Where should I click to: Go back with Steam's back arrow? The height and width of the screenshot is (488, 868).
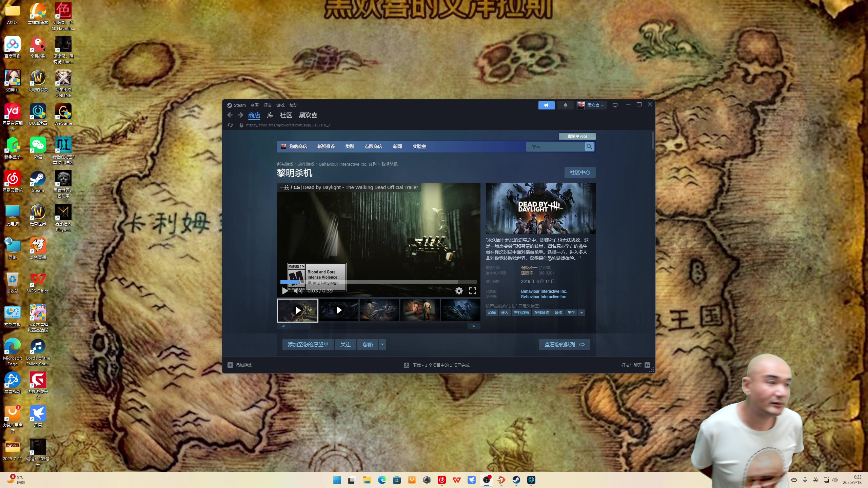pyautogui.click(x=230, y=115)
